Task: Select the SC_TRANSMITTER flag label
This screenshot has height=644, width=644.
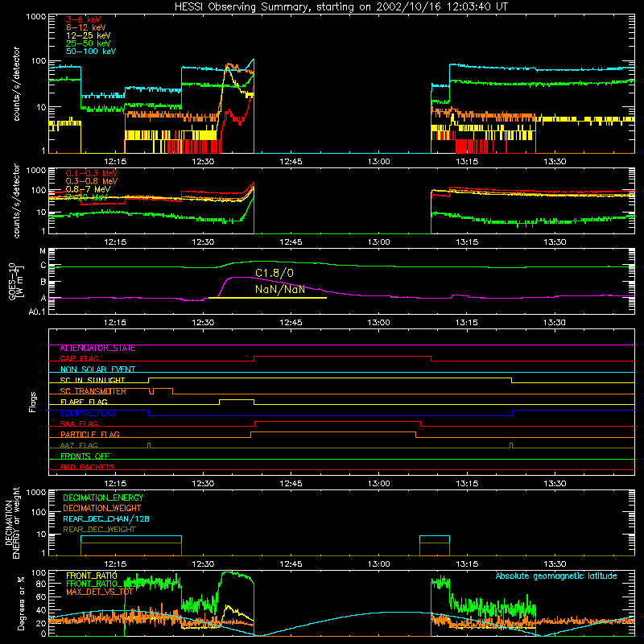Action: click(93, 391)
